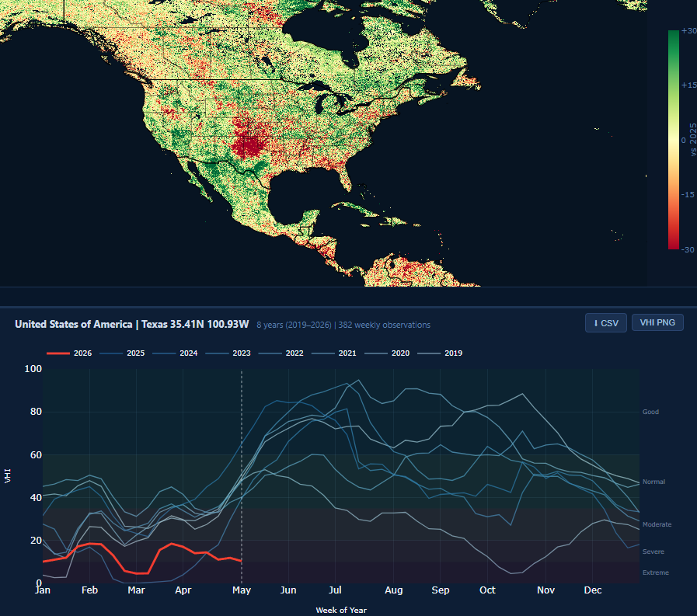Toggle the 2022 series in legend

281,353
